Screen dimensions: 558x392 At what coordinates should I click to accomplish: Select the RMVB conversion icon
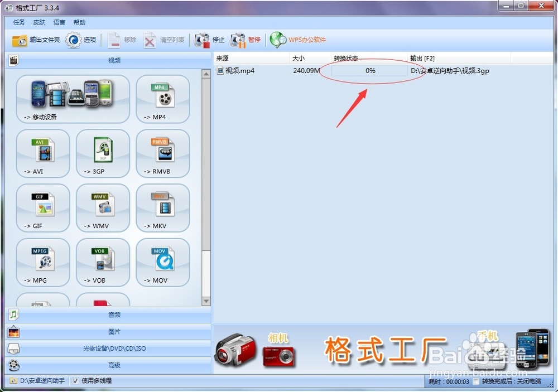pyautogui.click(x=162, y=153)
